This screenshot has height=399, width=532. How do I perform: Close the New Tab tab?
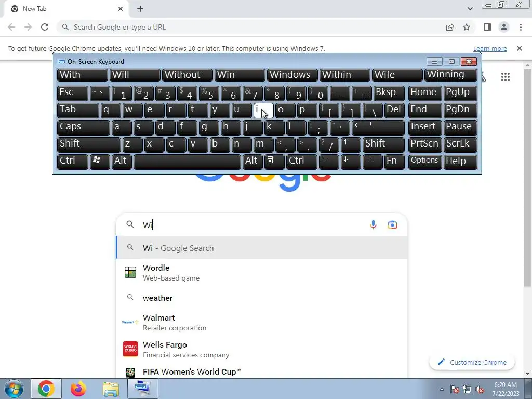121,9
